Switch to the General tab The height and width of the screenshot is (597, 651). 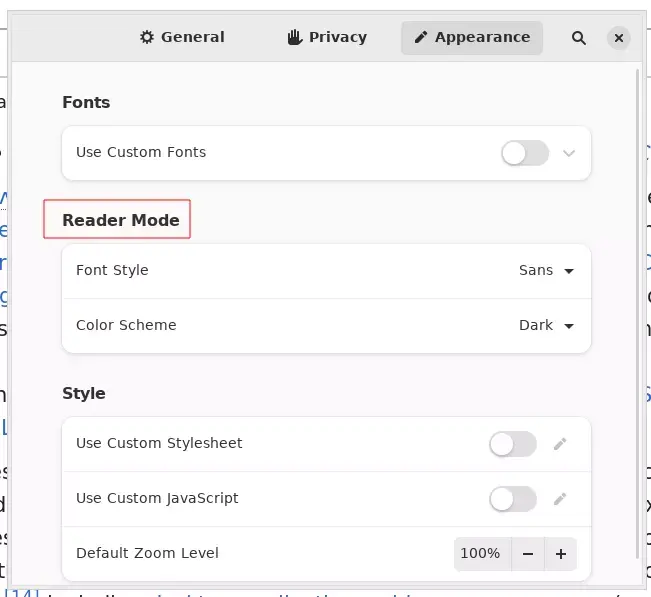point(182,38)
